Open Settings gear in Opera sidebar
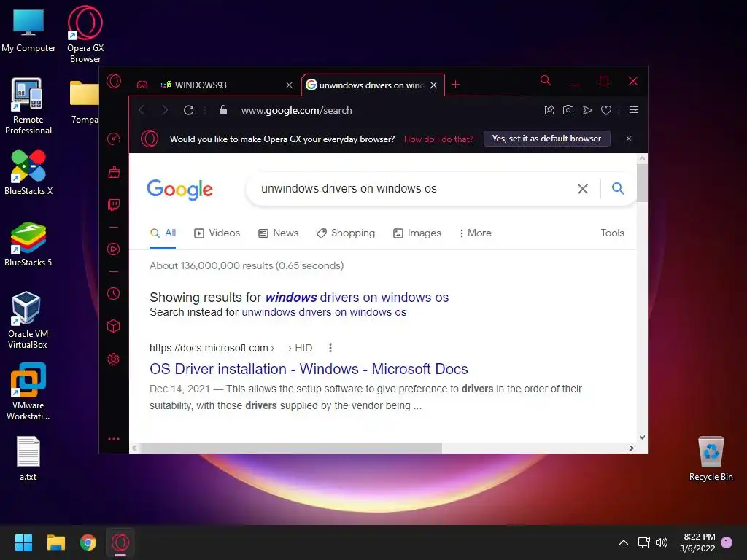The width and height of the screenshot is (747, 560). pyautogui.click(x=113, y=359)
